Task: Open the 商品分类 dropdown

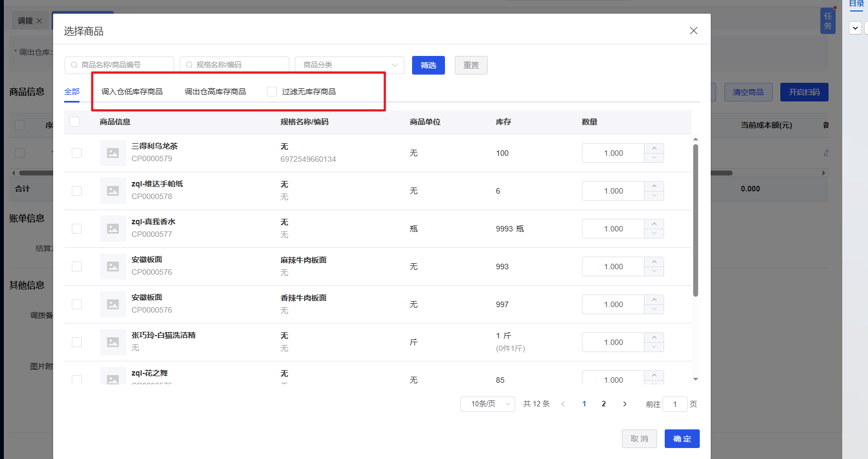Action: tap(350, 65)
